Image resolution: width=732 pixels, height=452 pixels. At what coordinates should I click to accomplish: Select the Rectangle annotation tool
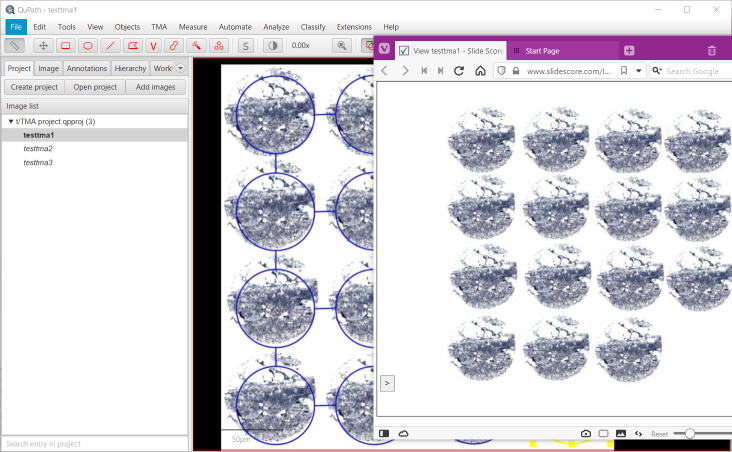(65, 45)
